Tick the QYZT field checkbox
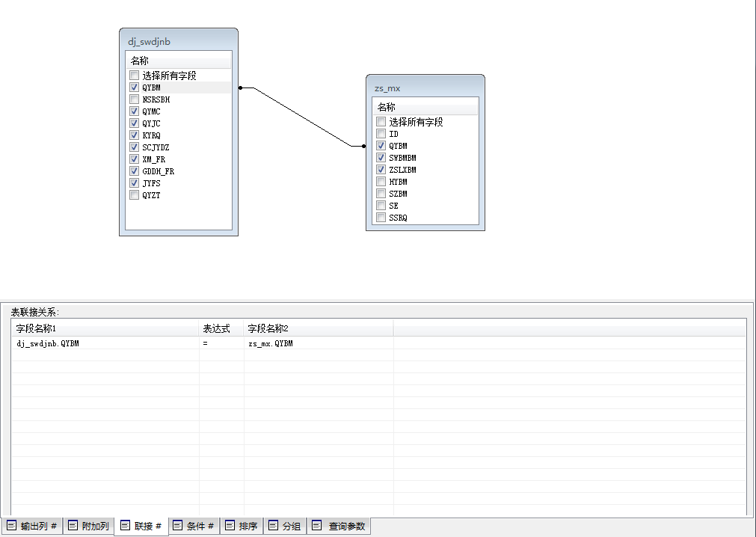756x537 pixels. [x=135, y=195]
